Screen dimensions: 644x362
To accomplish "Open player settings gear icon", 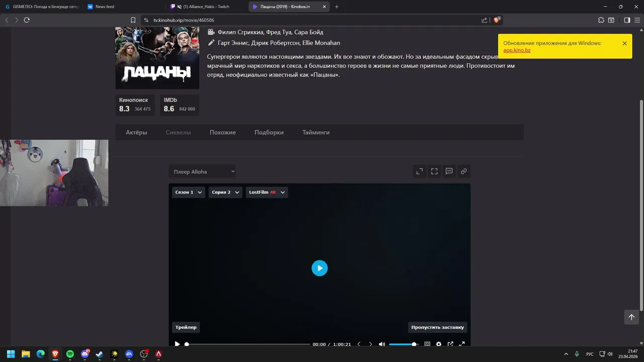I will [439, 344].
